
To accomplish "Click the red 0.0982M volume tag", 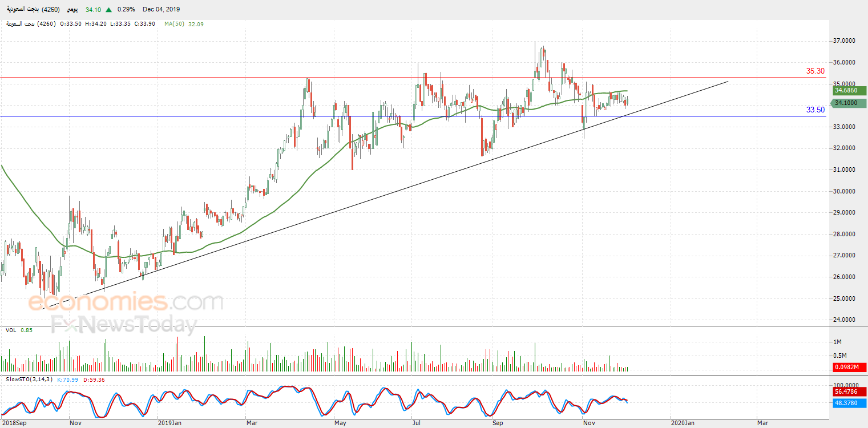I will coord(850,367).
